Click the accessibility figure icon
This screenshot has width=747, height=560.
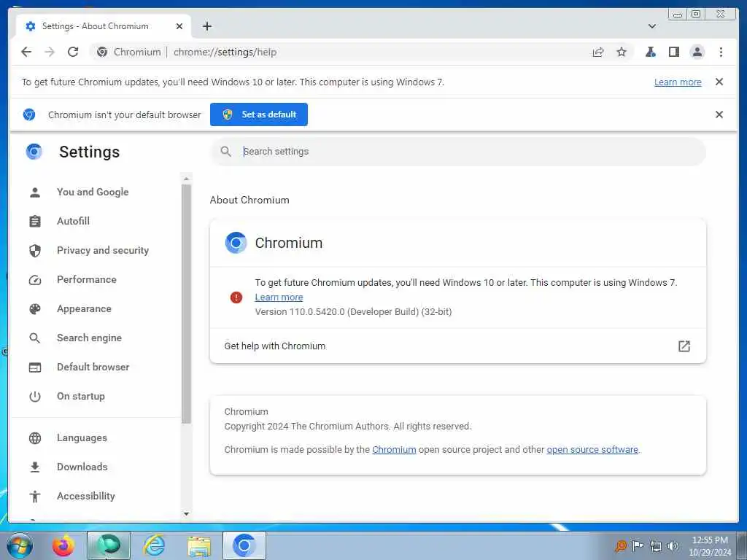pyautogui.click(x=35, y=497)
